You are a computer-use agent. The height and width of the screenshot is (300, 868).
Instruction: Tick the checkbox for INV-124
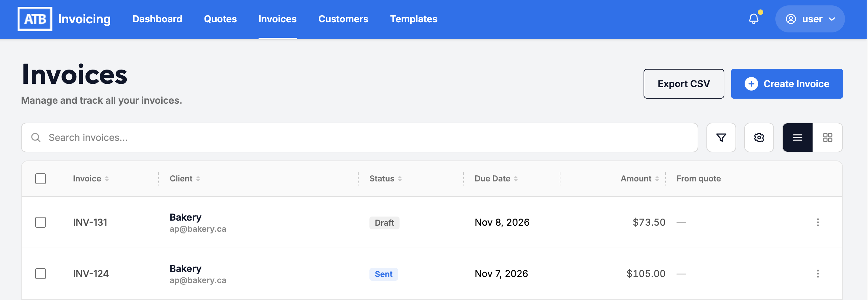[41, 274]
